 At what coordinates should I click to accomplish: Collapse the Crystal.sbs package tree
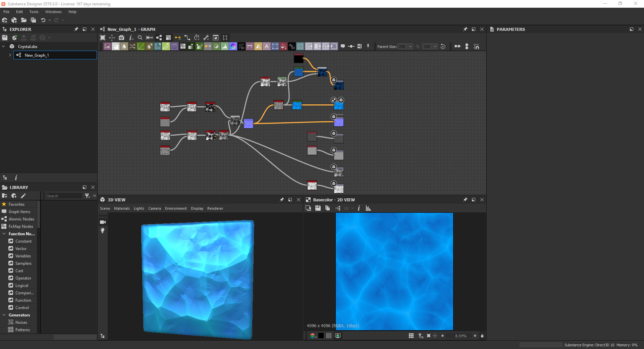point(4,47)
